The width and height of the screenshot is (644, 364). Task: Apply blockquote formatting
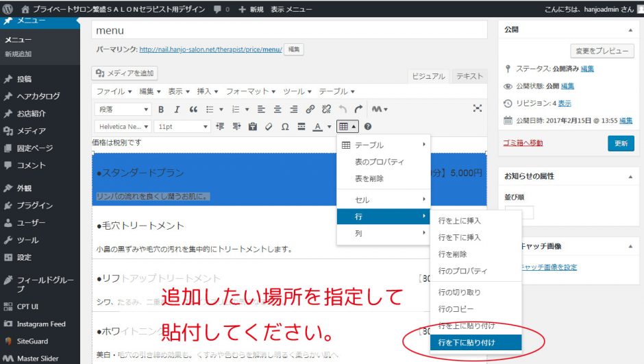pos(193,109)
